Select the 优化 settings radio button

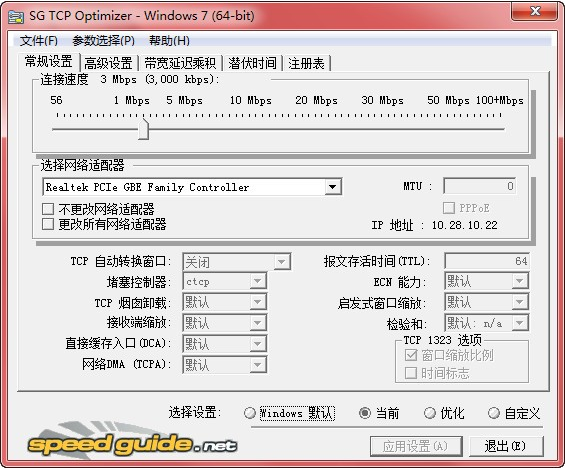[x=430, y=413]
